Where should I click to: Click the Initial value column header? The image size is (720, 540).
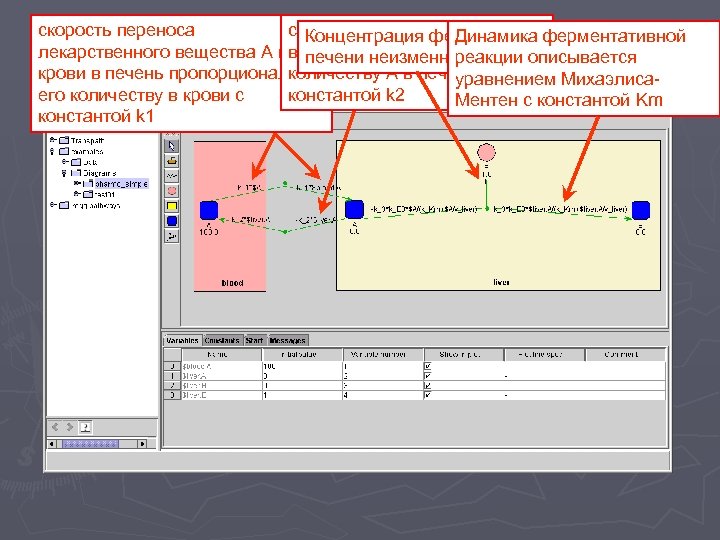[x=302, y=354]
